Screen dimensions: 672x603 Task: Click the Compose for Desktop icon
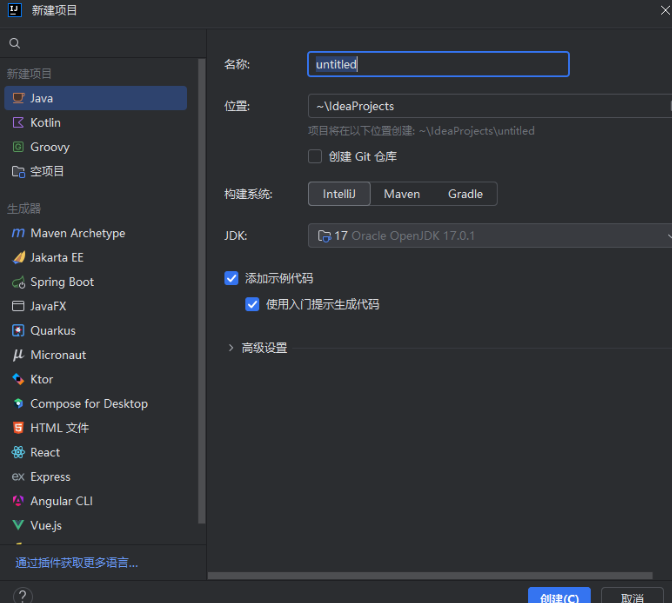(x=18, y=403)
